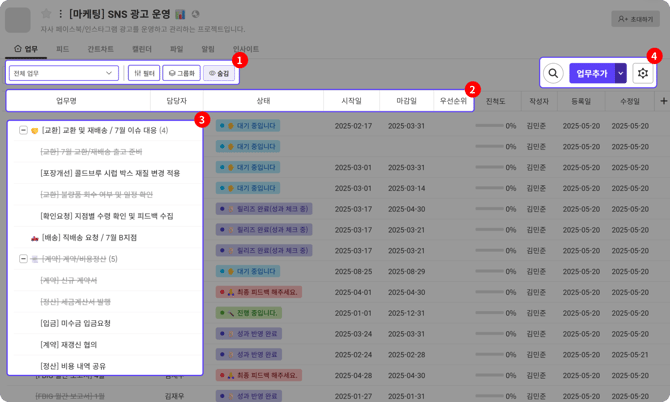Click the 업무추가 button

coord(591,74)
